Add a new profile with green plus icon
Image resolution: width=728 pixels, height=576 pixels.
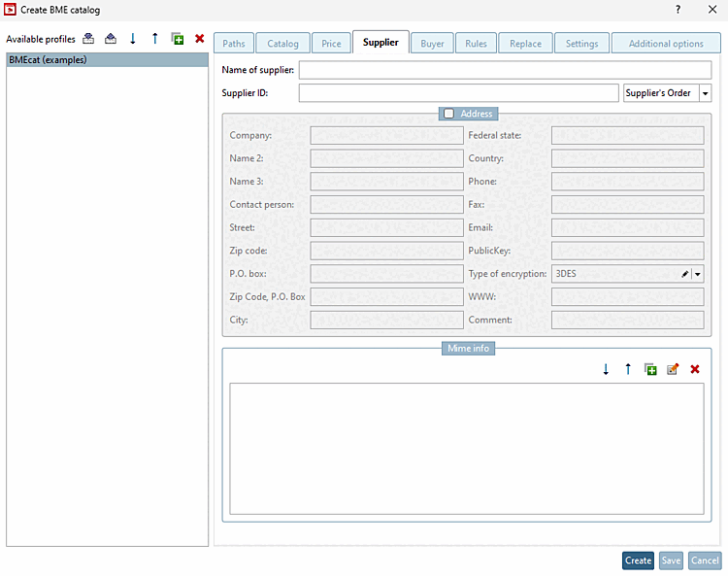(x=178, y=39)
